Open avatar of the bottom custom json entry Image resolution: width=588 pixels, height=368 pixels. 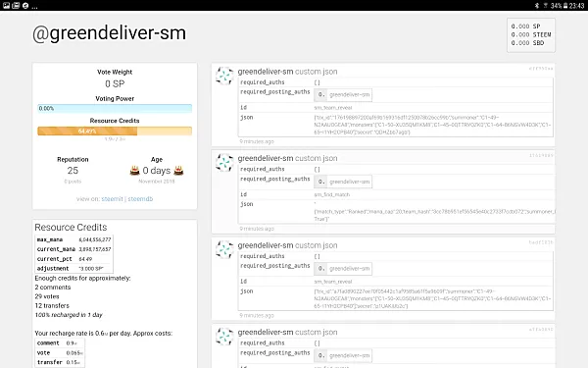tap(224, 337)
